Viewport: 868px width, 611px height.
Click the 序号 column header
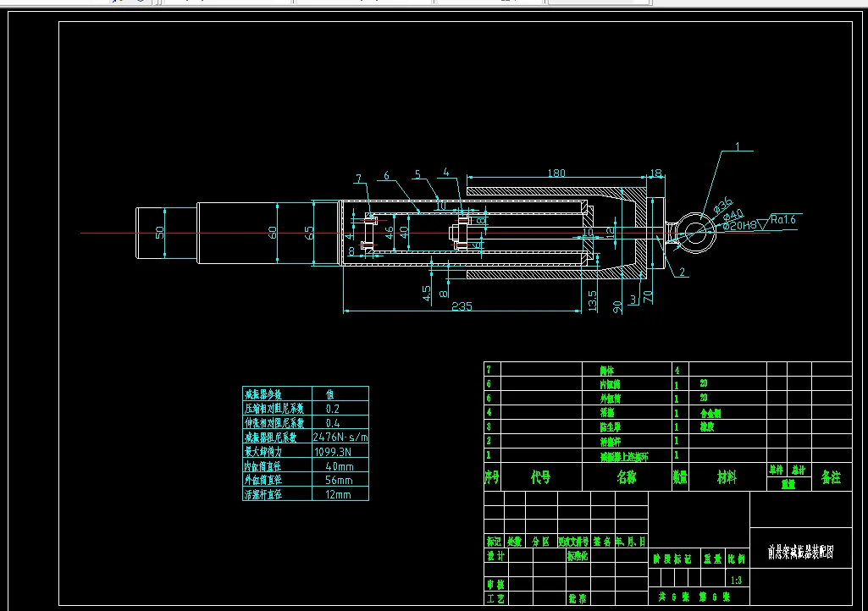[491, 477]
